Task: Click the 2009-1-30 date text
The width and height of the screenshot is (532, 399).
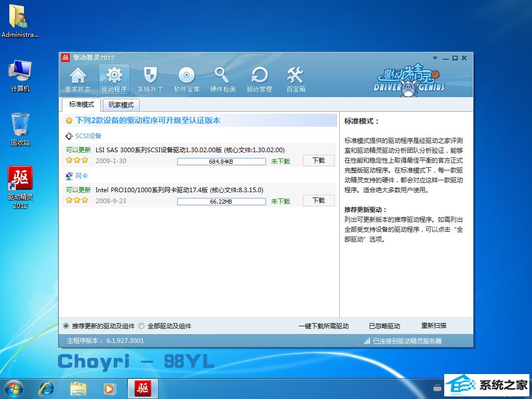Action: point(111,161)
